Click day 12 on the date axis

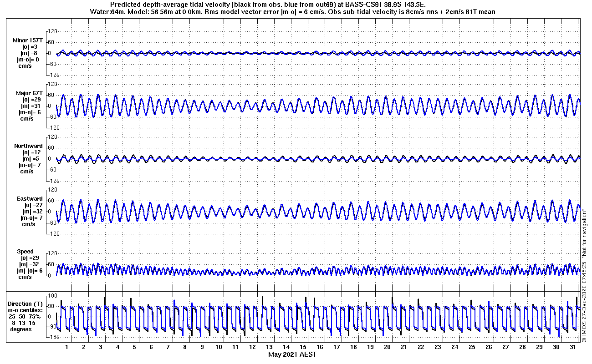coord(252,347)
